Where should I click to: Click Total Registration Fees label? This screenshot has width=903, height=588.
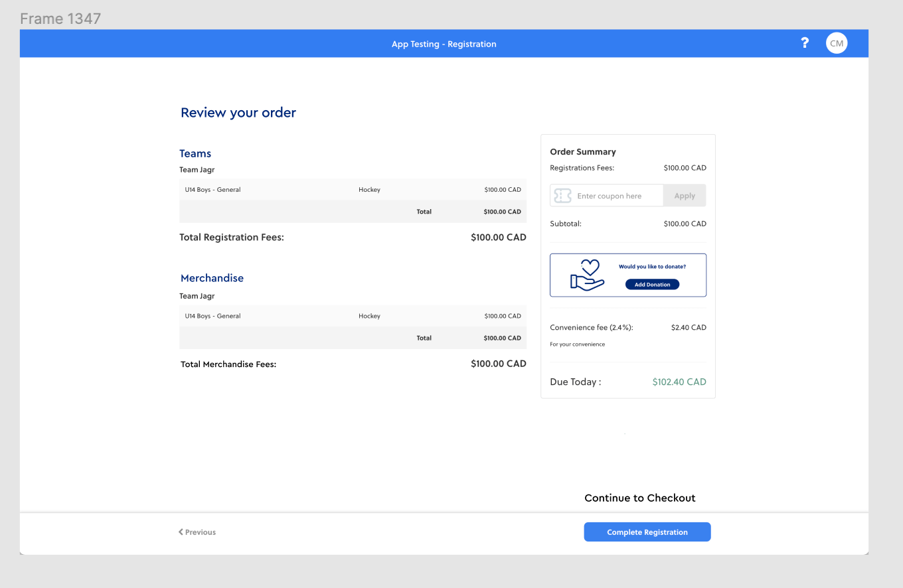click(232, 237)
